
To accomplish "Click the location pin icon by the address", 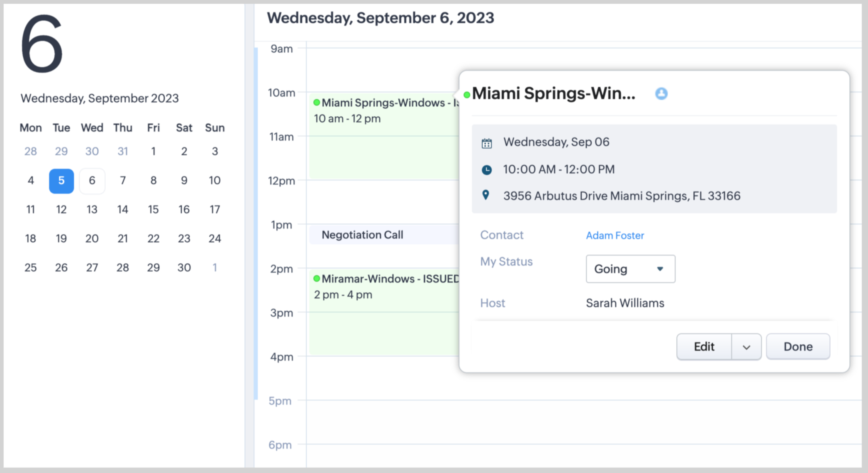I will pyautogui.click(x=486, y=195).
